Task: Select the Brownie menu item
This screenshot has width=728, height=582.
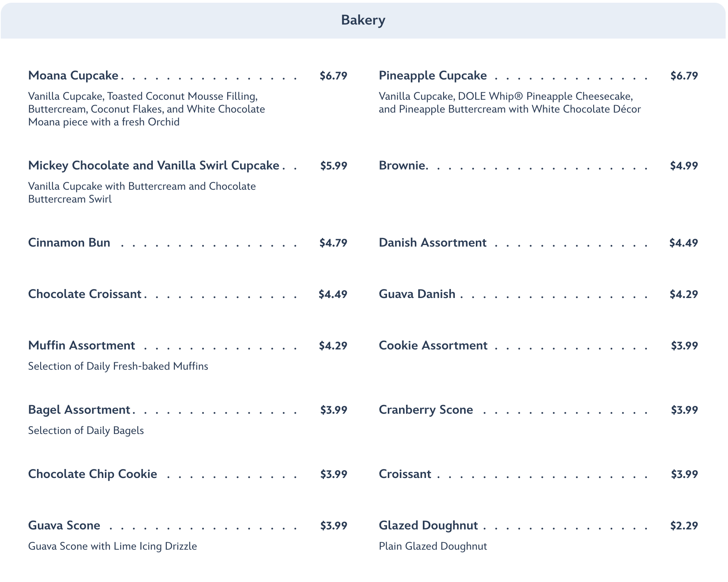Action: click(x=403, y=166)
